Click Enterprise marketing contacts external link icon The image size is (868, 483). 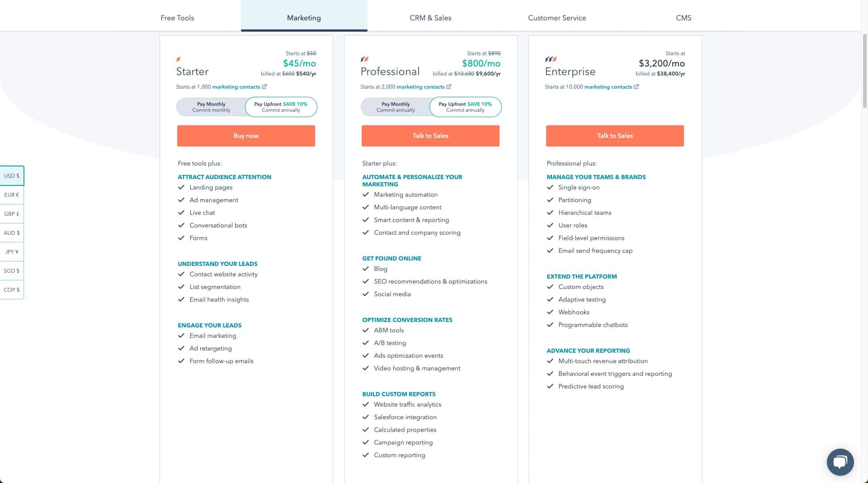point(637,86)
